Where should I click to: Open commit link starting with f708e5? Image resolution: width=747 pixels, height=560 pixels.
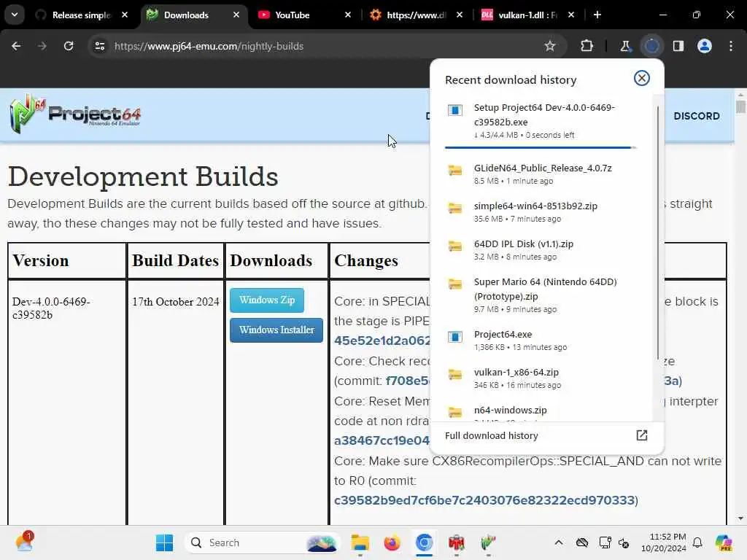click(408, 381)
